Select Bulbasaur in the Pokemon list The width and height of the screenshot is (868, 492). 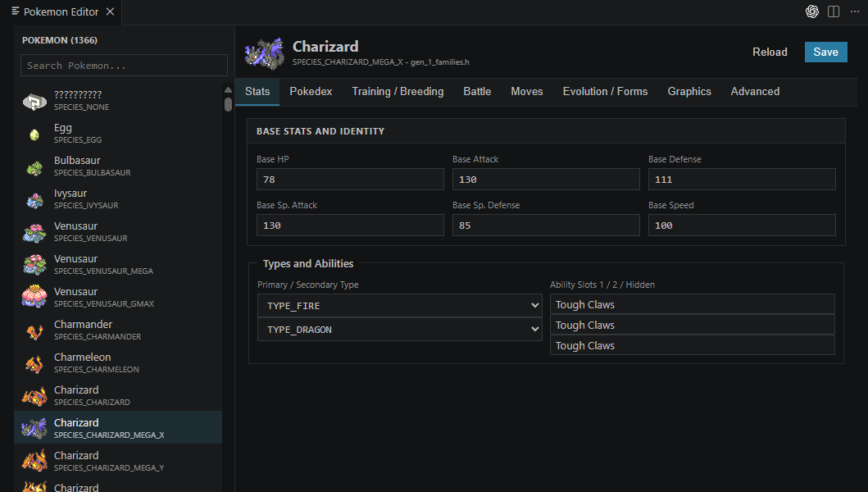tap(118, 166)
